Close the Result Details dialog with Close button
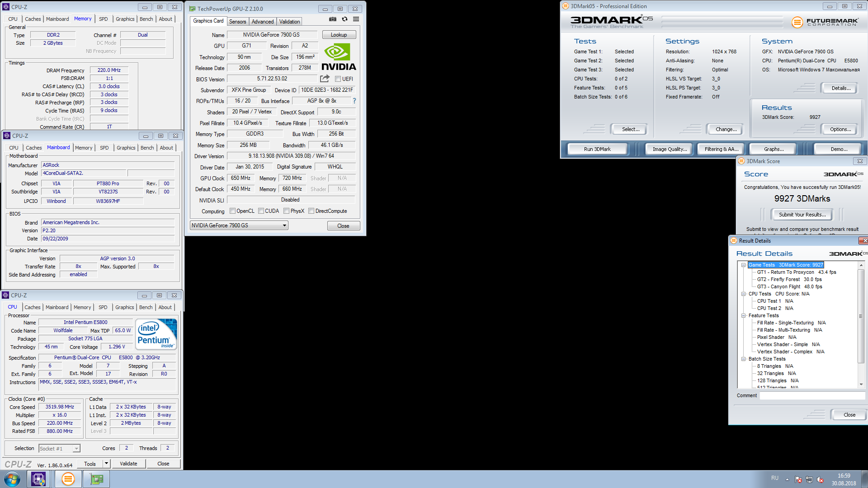 click(x=849, y=415)
